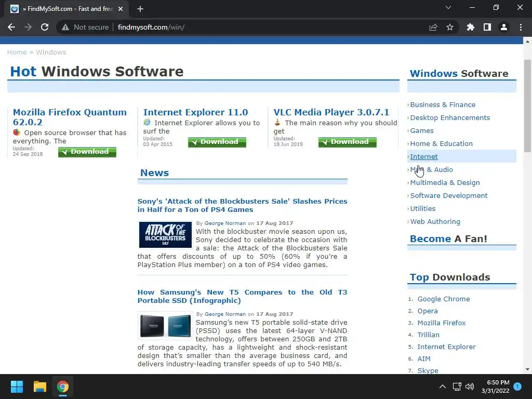Click the Firefox logo icon
The width and height of the screenshot is (532, 399).
pyautogui.click(x=17, y=132)
